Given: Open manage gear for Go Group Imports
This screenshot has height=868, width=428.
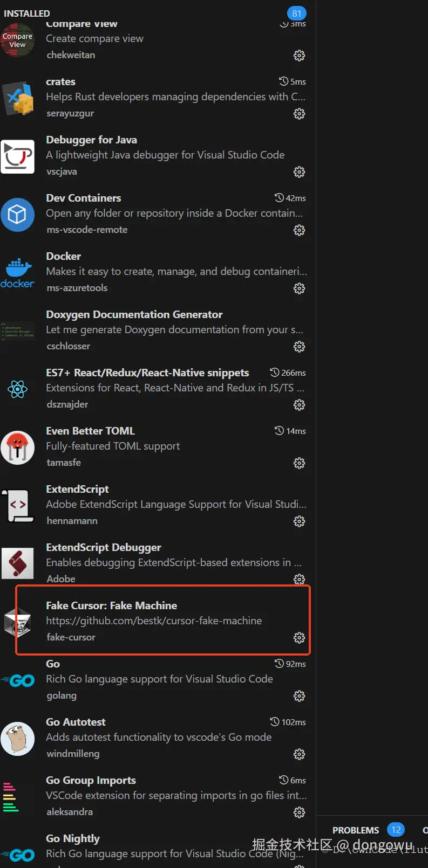Looking at the screenshot, I should 299,812.
